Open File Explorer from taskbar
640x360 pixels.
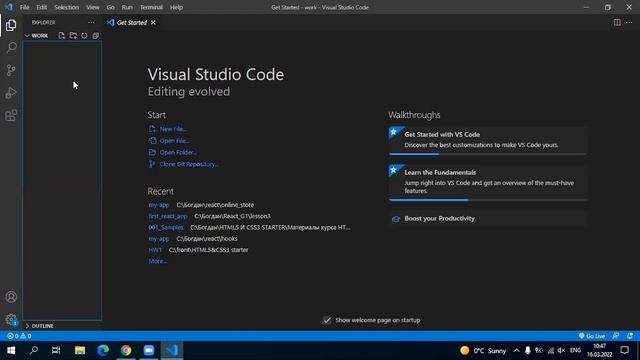pyautogui.click(x=80, y=350)
